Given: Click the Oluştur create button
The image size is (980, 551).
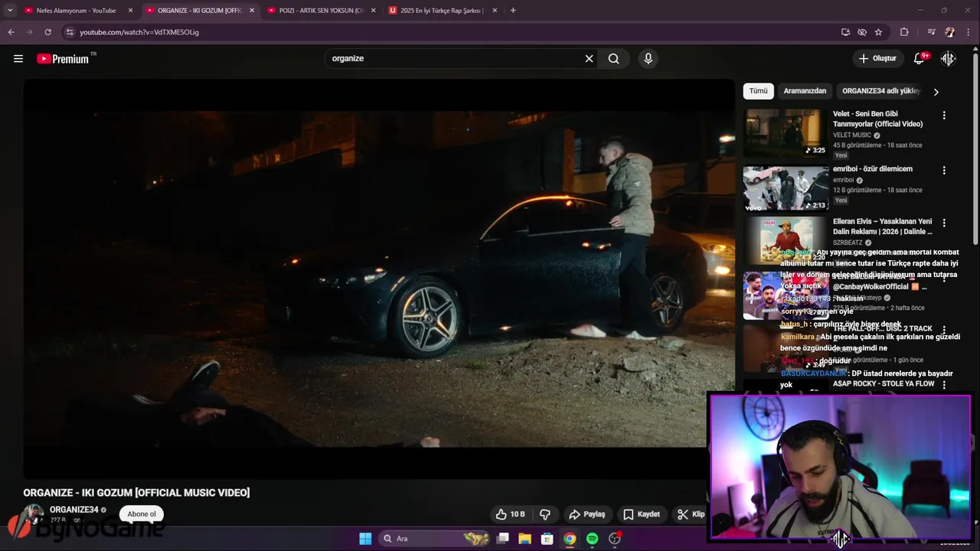Looking at the screenshot, I should point(877,58).
